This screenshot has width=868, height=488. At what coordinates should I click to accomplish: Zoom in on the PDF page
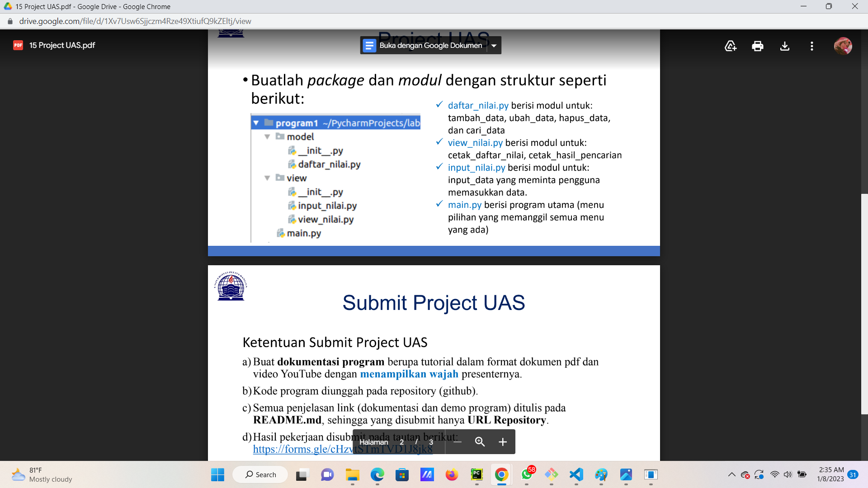point(503,442)
